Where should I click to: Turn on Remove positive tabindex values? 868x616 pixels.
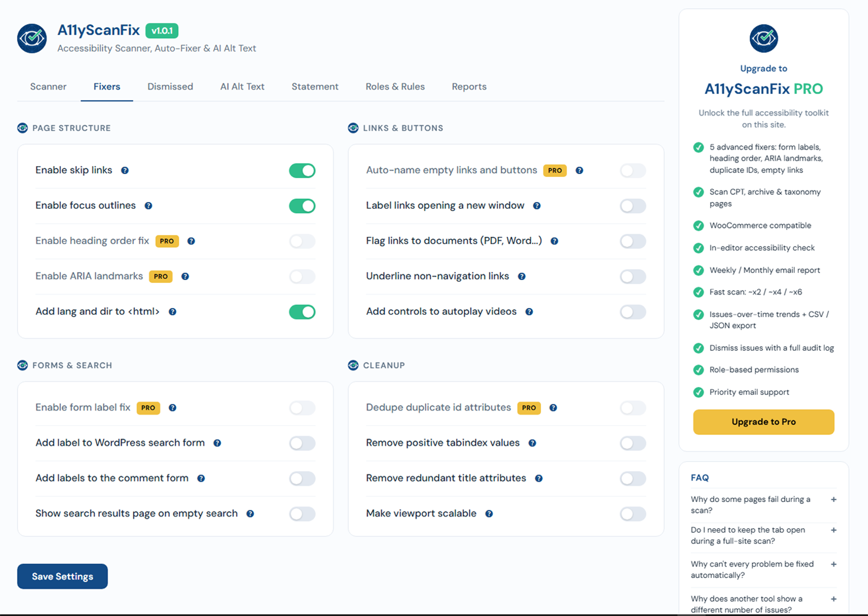[633, 443]
